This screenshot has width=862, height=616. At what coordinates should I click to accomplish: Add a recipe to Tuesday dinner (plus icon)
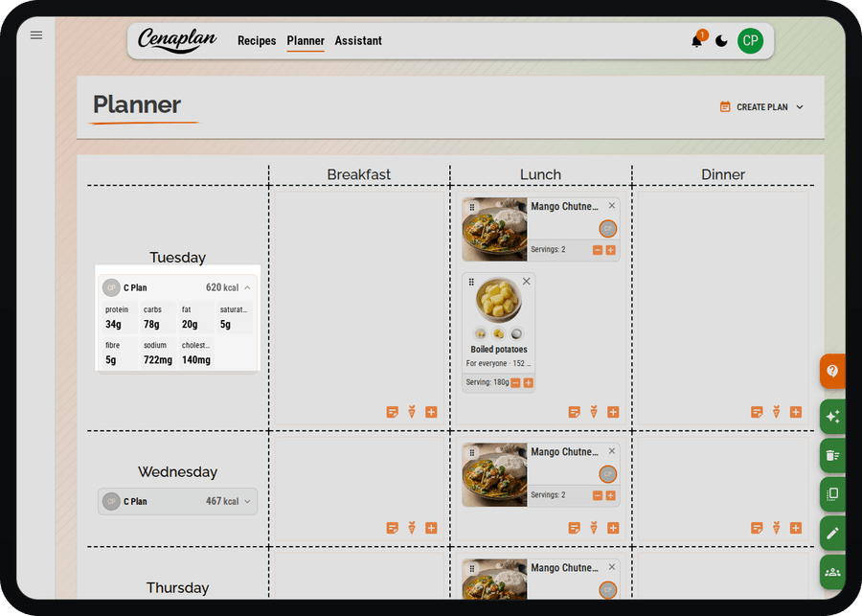[796, 412]
